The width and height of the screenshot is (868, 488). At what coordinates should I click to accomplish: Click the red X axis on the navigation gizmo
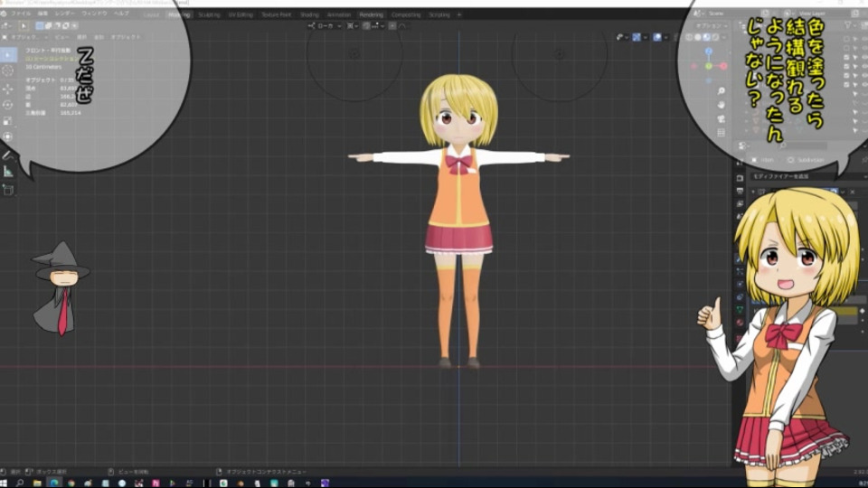723,66
